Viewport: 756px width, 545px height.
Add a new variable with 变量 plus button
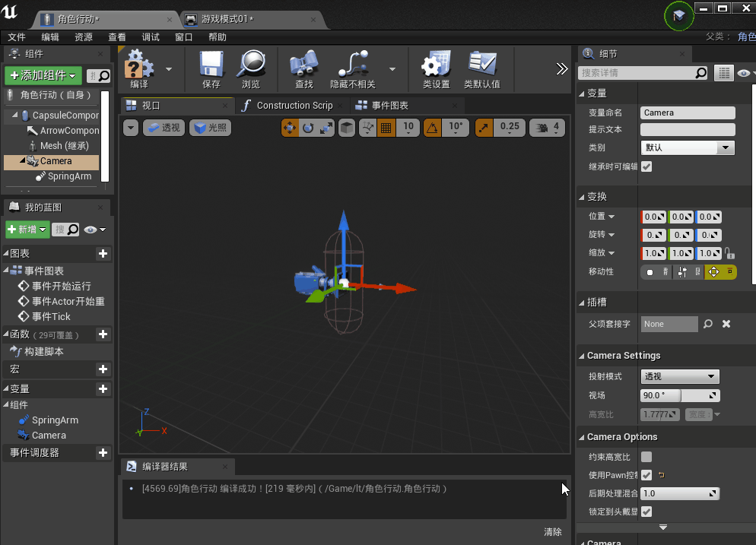[x=103, y=389]
